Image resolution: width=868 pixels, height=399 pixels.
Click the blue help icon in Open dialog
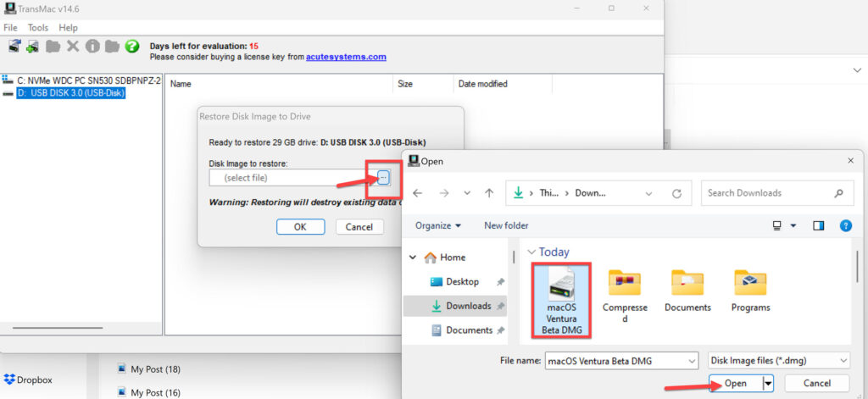[845, 226]
